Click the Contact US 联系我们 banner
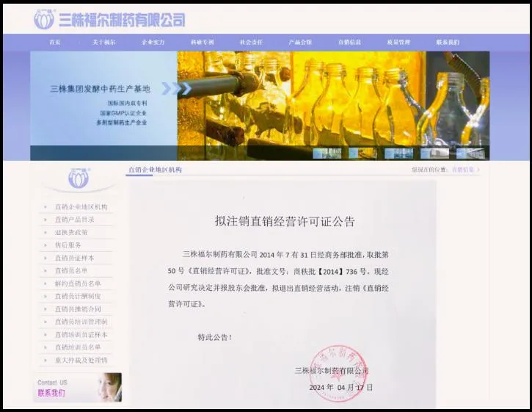This screenshot has height=412, width=532. point(78,388)
